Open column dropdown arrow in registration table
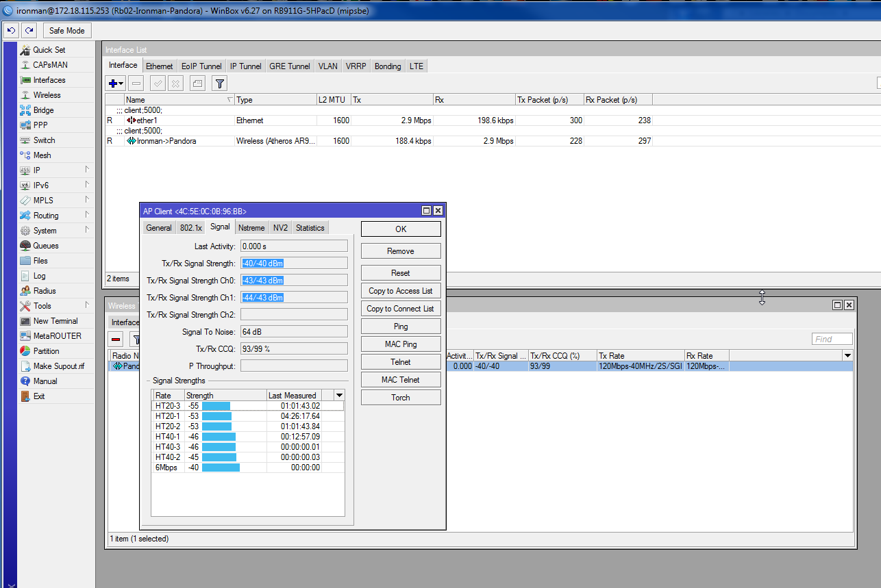The image size is (881, 588). [x=847, y=355]
